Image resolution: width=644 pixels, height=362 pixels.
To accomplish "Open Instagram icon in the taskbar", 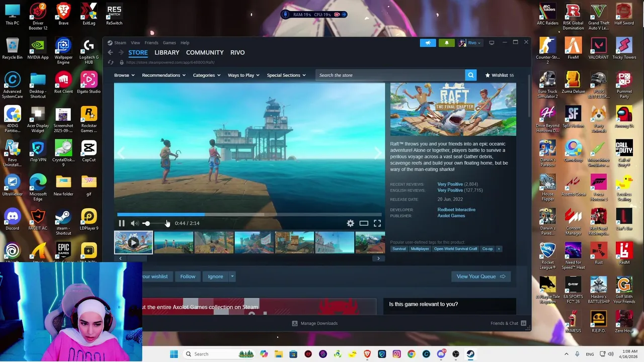I will [x=396, y=354].
